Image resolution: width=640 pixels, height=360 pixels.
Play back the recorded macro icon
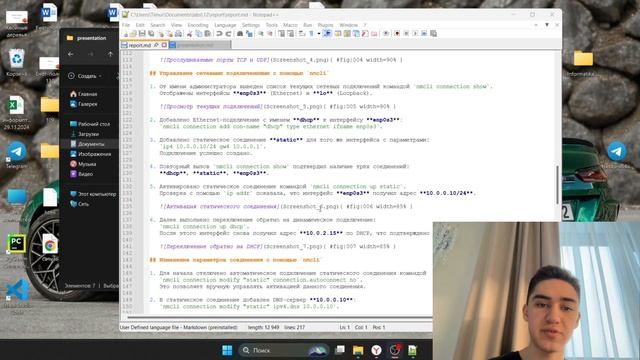[x=416, y=33]
